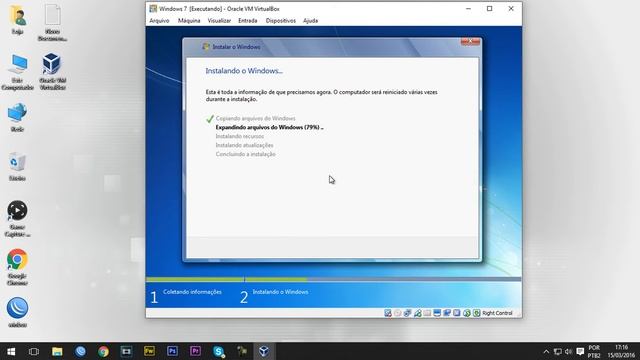Open the Este Computador desktop icon
Screen dimensions: 640x360
(x=17, y=72)
